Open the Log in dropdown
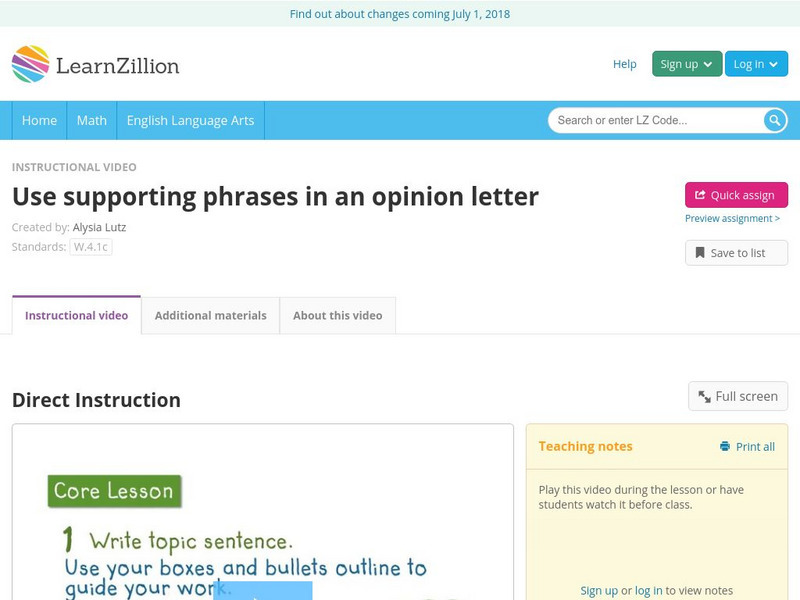This screenshot has width=800, height=600. [755, 64]
